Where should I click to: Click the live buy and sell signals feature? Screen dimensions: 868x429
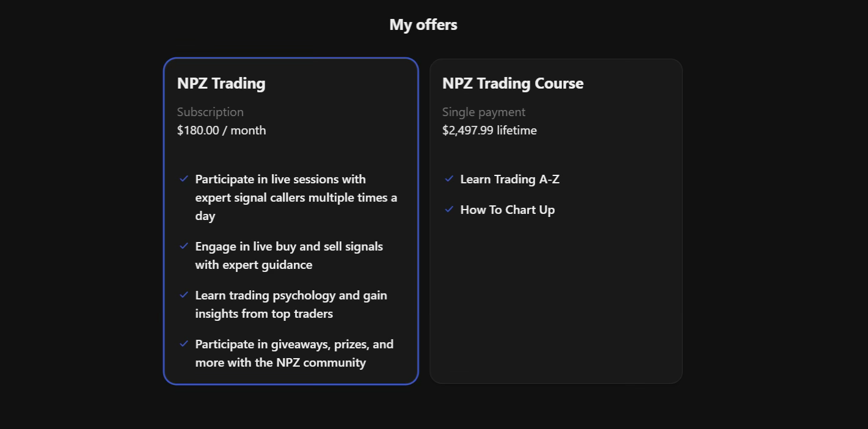(x=289, y=255)
